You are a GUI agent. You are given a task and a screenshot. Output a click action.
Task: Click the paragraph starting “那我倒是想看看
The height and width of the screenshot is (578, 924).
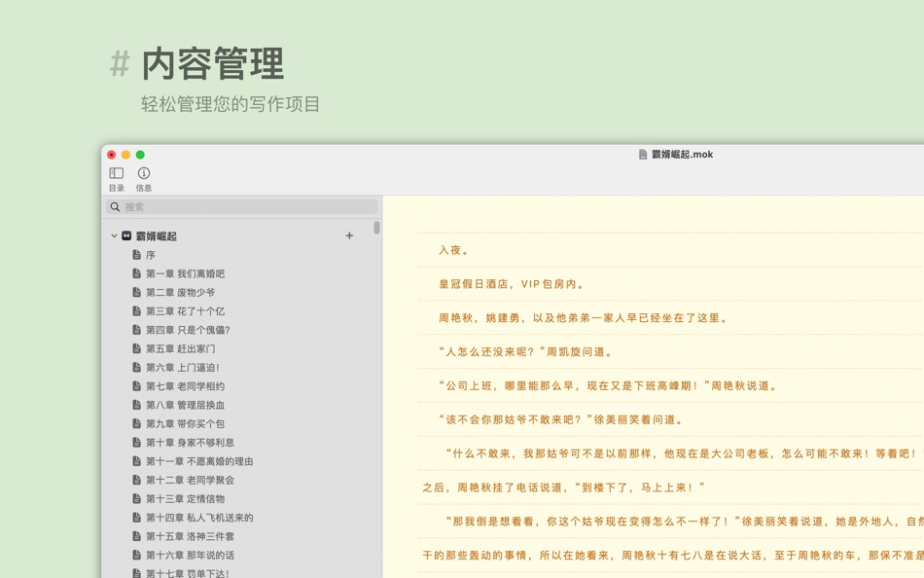(x=684, y=522)
